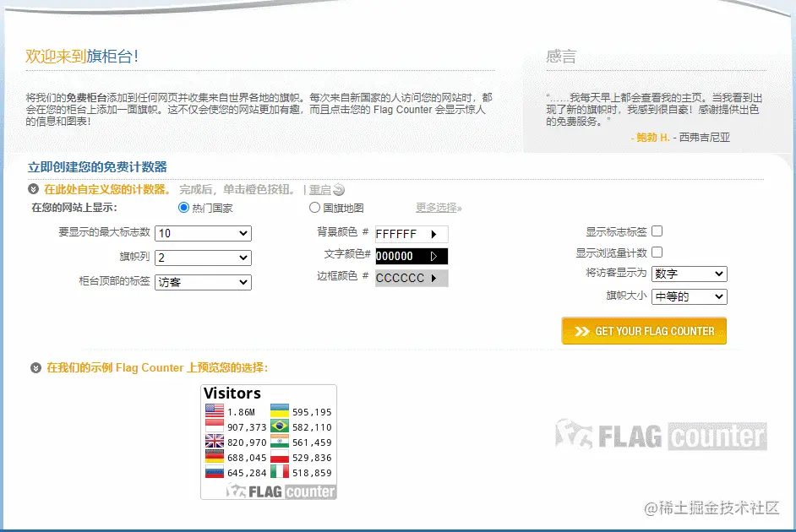Open the 要显示的最大标志数 dropdown showing 10
Viewport: 796px width, 532px height.
click(203, 233)
